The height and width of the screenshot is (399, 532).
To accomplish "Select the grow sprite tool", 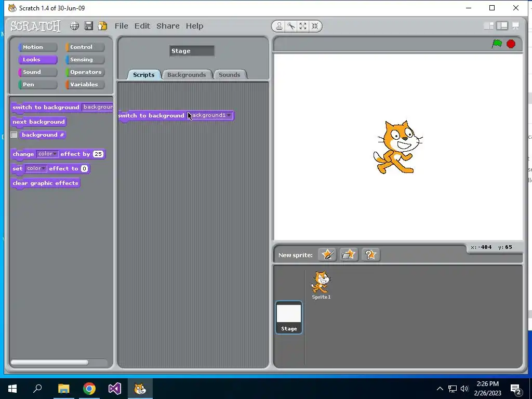I will click(x=303, y=26).
